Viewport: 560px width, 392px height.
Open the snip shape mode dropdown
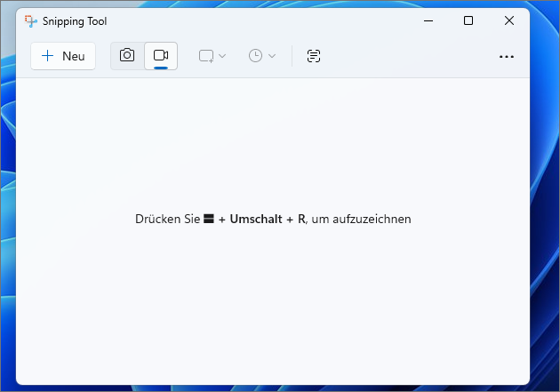pos(212,56)
